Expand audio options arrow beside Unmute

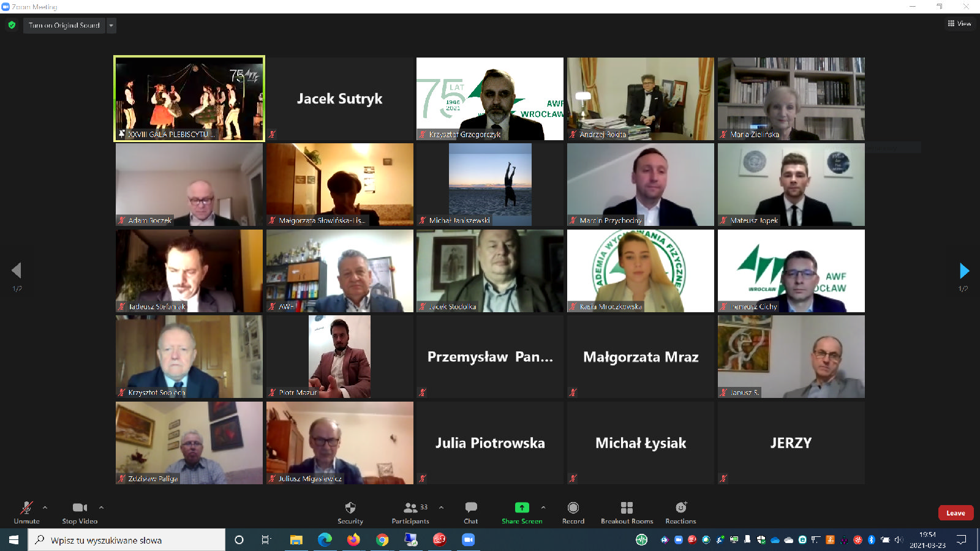click(45, 507)
